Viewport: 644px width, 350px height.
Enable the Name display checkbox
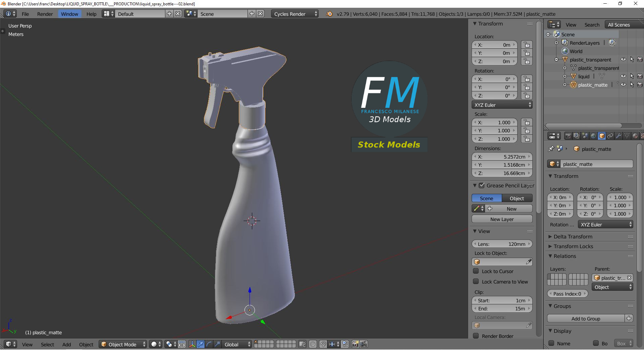click(x=551, y=343)
